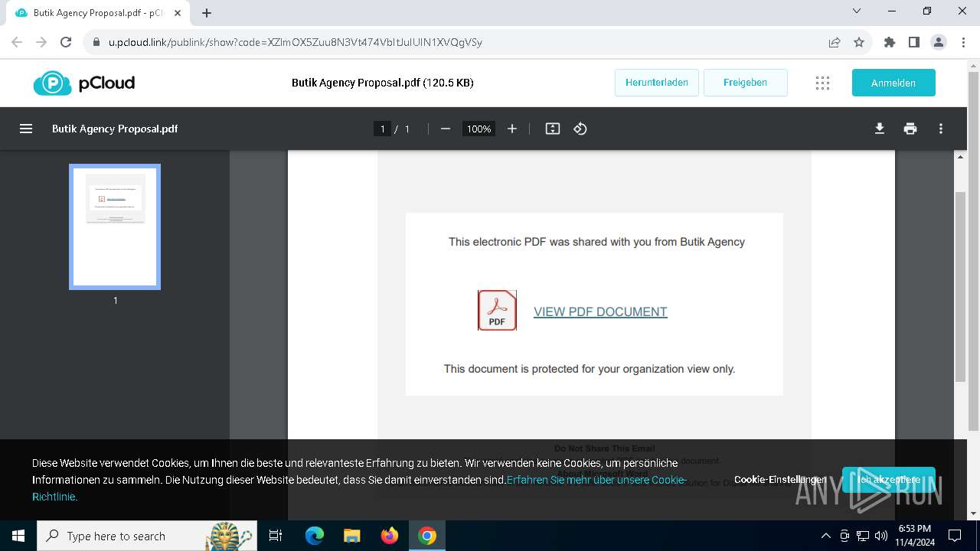This screenshot has width=980, height=551.
Task: Fit the PDF to page
Action: click(x=553, y=129)
